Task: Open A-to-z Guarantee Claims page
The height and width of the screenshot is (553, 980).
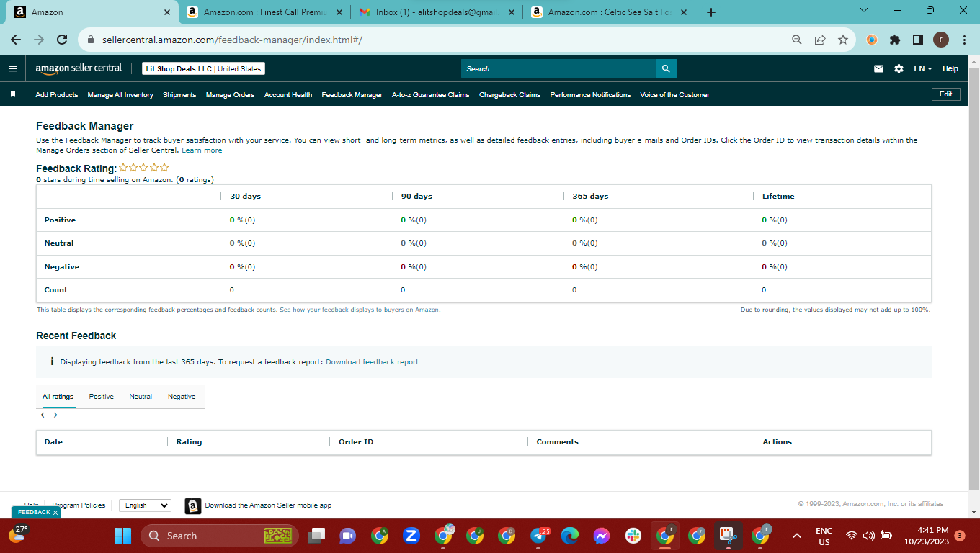Action: tap(431, 95)
